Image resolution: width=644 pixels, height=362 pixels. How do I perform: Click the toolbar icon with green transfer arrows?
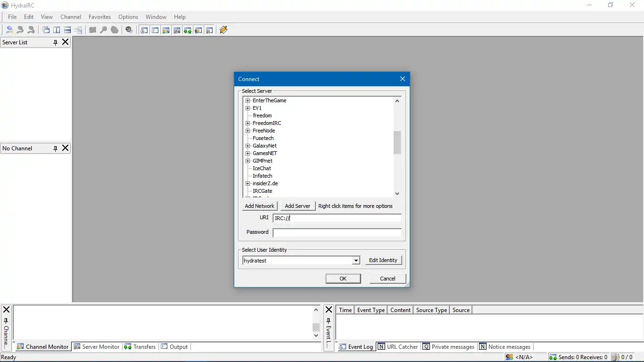188,30
